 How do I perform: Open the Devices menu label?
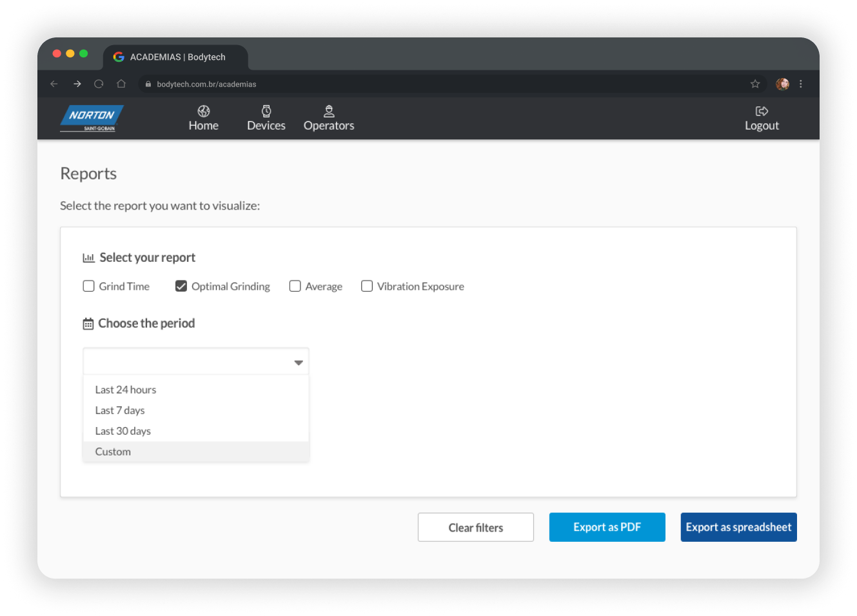pyautogui.click(x=266, y=126)
